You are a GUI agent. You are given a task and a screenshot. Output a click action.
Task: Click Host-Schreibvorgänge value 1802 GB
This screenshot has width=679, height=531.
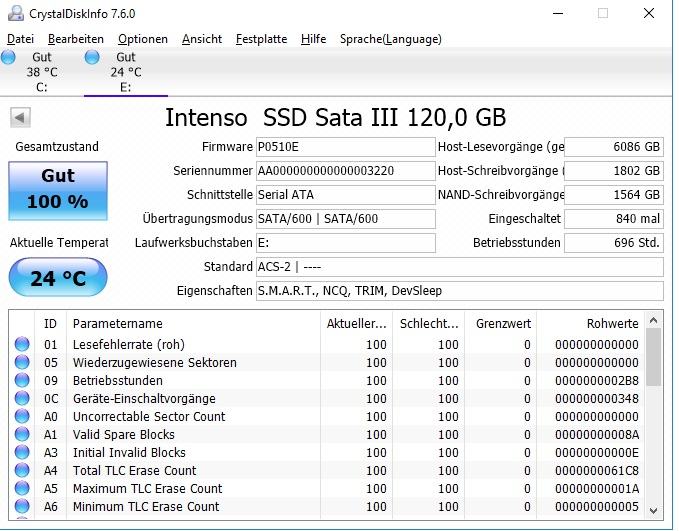click(x=614, y=171)
